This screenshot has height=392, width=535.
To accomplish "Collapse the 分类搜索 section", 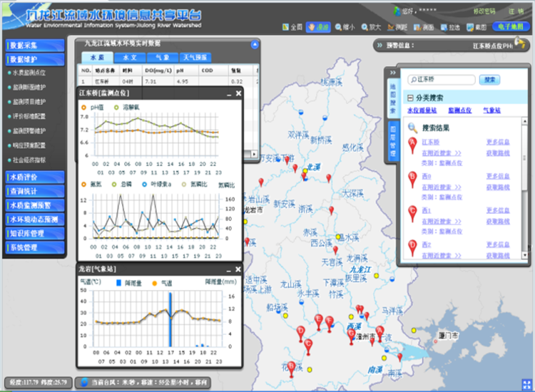I will point(411,97).
